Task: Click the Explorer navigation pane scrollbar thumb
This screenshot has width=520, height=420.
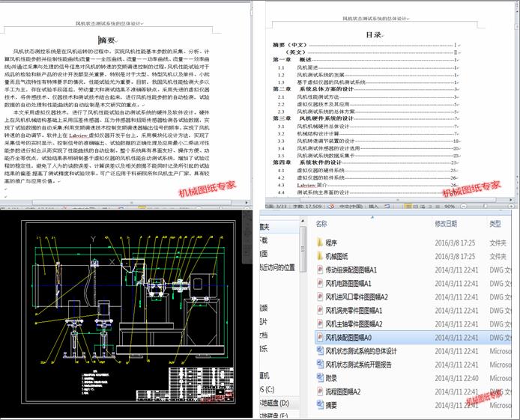Action: tap(303, 249)
